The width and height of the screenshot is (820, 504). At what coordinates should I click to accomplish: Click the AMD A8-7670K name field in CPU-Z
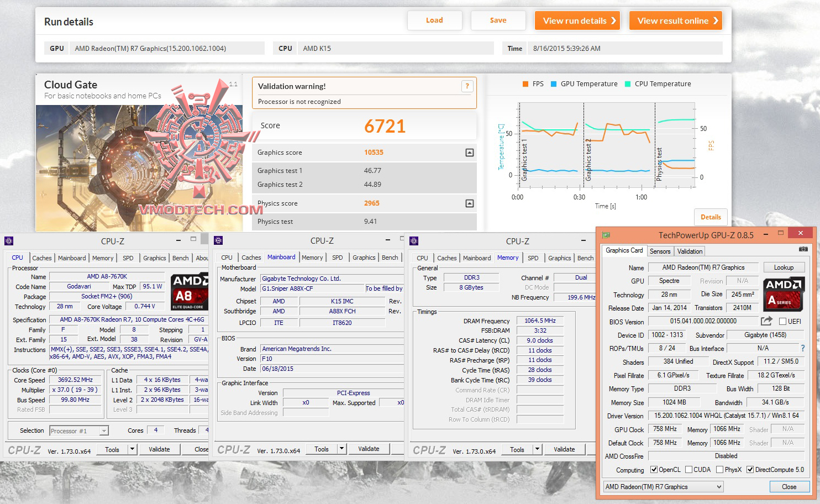pyautogui.click(x=107, y=276)
